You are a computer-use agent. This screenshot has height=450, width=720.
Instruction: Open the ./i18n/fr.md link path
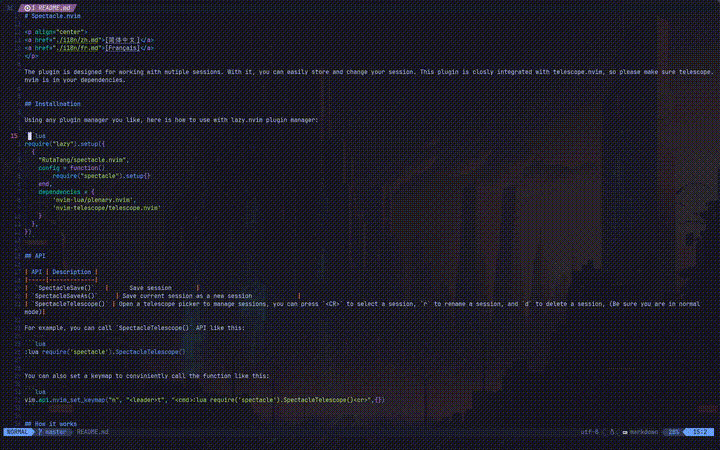point(75,48)
